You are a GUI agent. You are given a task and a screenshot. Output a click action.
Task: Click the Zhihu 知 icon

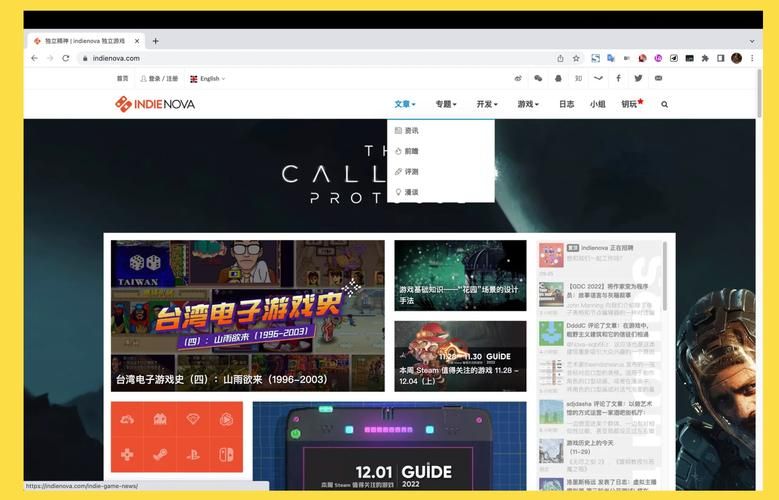tap(578, 79)
